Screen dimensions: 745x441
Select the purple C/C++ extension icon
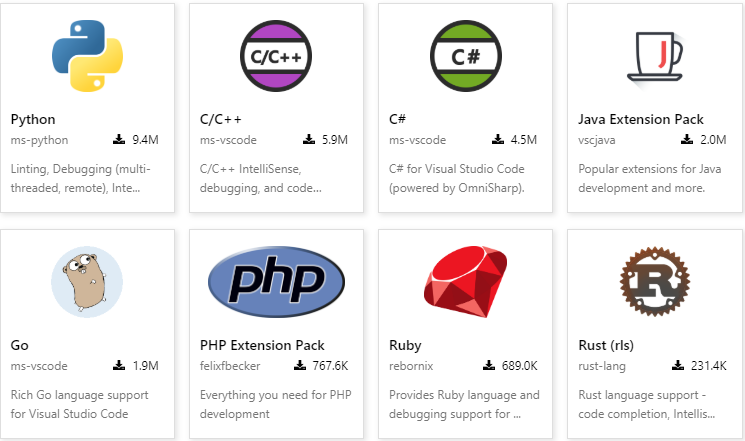click(x=276, y=56)
